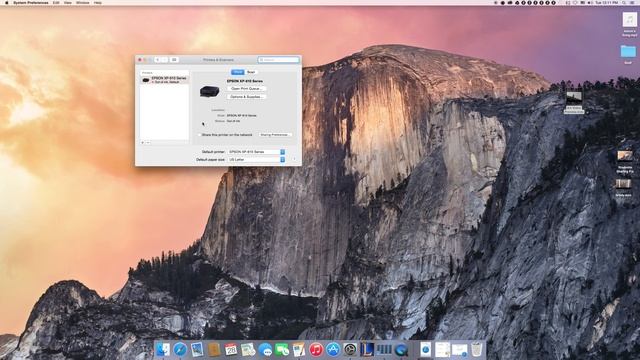Select the highlighted screenshot file on desktop

point(574,102)
